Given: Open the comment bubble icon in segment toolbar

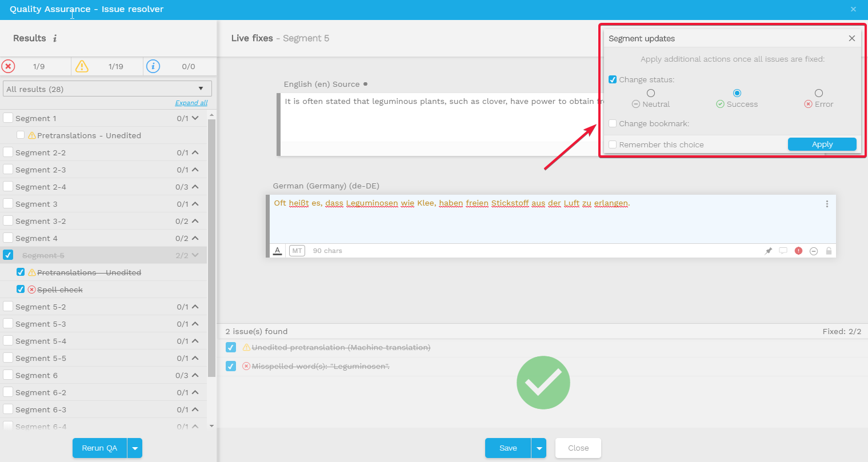Looking at the screenshot, I should (783, 251).
